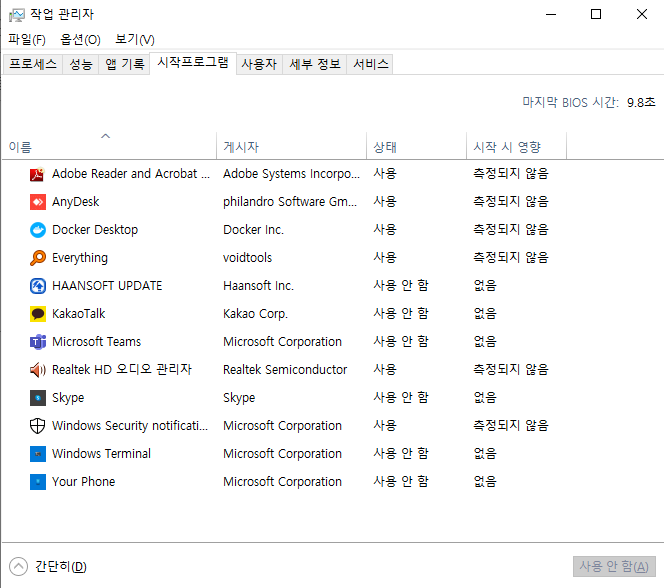Click publisher Adobe Systems Incorpo...
The height and width of the screenshot is (588, 664).
(x=291, y=174)
